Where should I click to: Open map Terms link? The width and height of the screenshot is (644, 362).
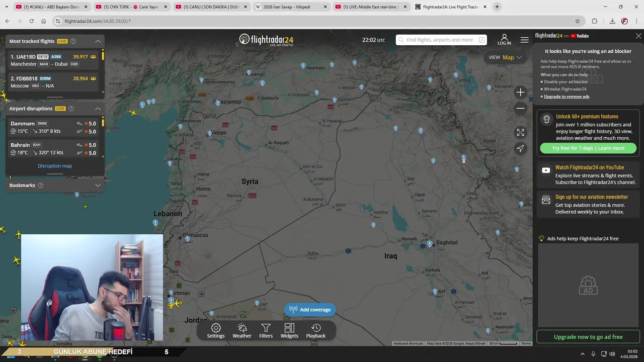tap(526, 343)
